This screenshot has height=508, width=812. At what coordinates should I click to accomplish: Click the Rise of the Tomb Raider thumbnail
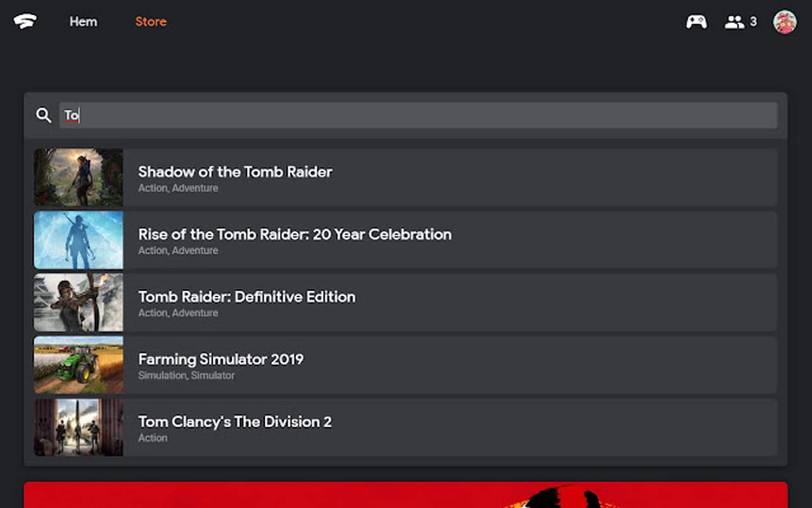(78, 240)
